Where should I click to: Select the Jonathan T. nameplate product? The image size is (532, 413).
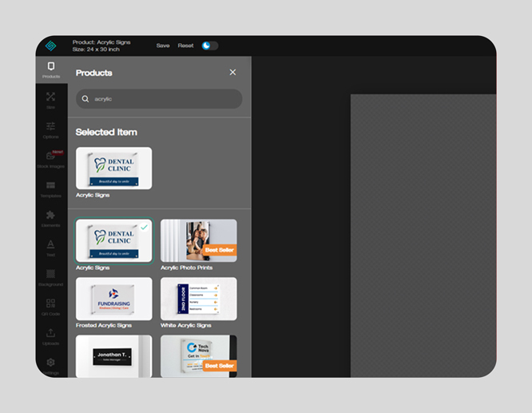114,356
